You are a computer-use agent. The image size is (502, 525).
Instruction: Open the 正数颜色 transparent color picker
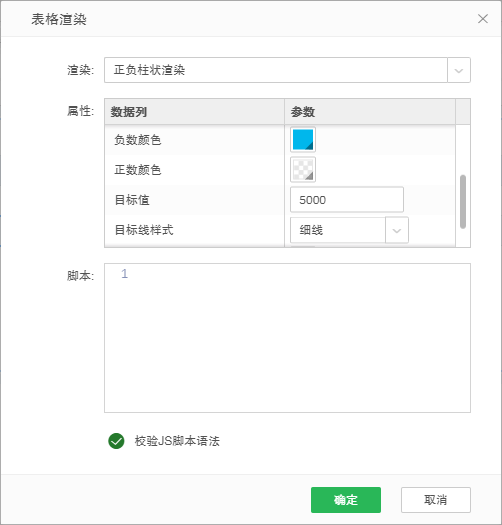(x=303, y=170)
